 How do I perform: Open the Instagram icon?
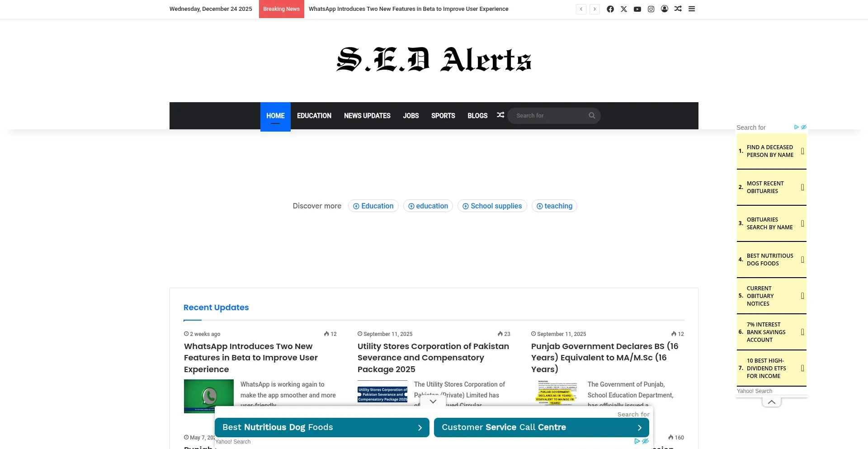pos(651,9)
